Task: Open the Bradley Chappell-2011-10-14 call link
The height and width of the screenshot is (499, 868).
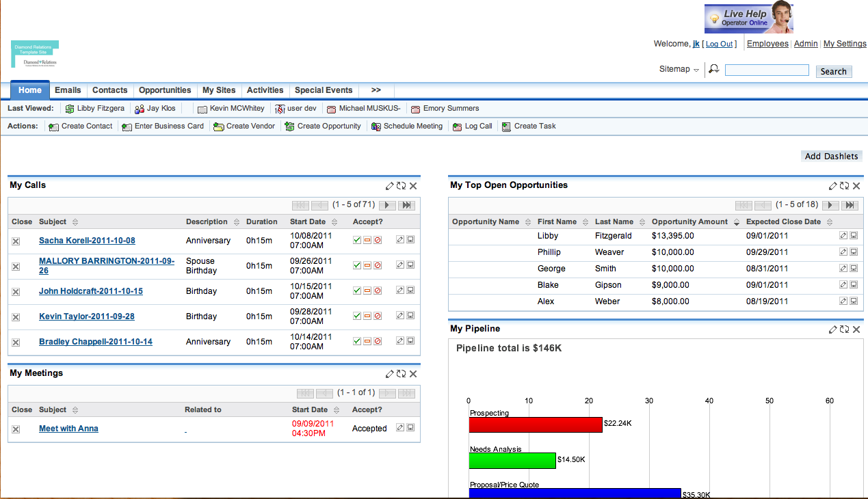Action: (x=96, y=342)
